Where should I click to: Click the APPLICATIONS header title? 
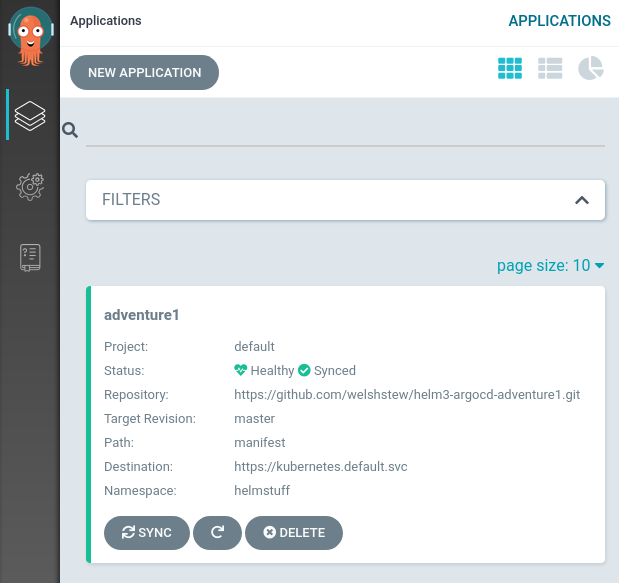click(559, 21)
